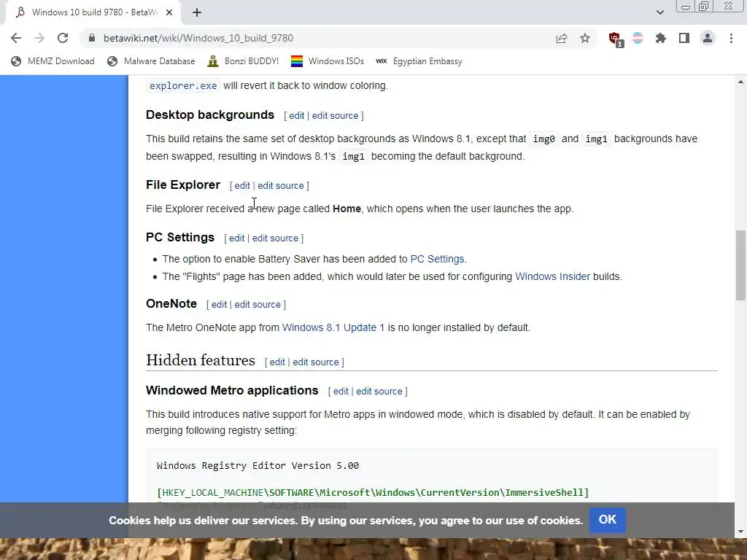Go back to the previous page
This screenshot has width=747, height=560.
(16, 38)
